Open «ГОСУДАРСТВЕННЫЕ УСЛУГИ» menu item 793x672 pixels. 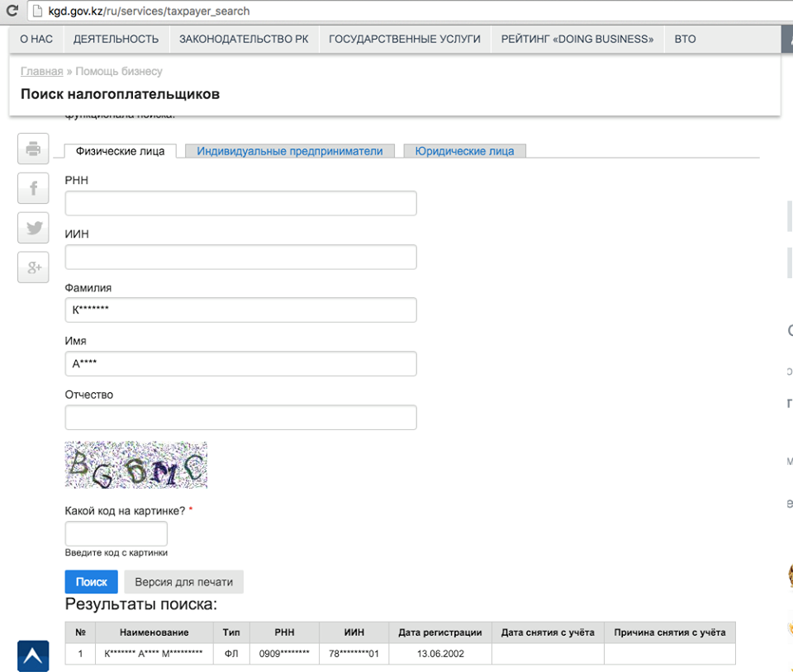(x=405, y=39)
